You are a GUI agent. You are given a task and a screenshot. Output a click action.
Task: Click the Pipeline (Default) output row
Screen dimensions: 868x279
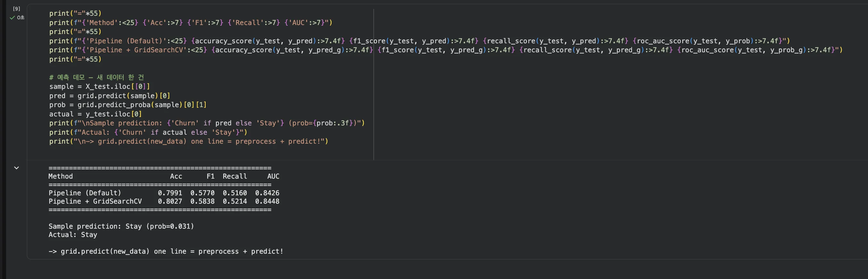pyautogui.click(x=164, y=193)
